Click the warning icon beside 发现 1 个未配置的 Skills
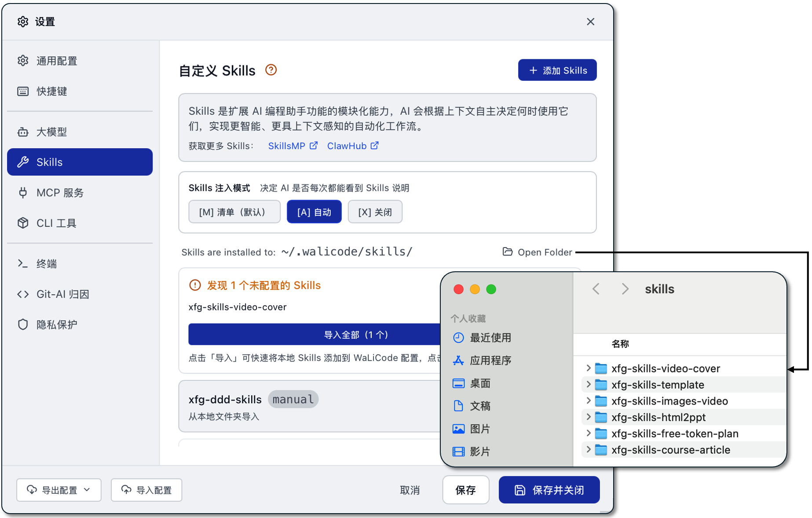 point(195,285)
